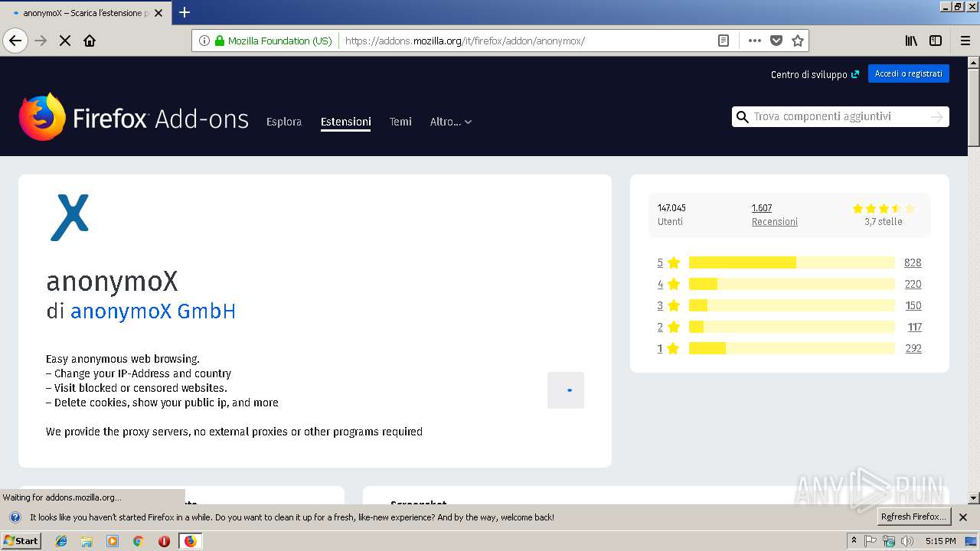Bookmark this page with the star icon

(x=798, y=41)
